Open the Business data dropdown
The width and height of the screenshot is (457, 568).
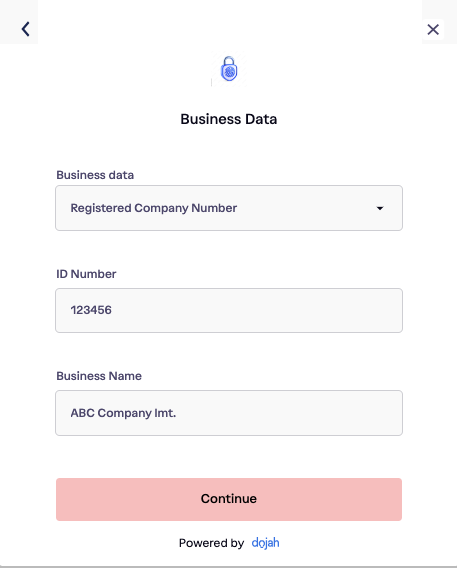coord(229,208)
